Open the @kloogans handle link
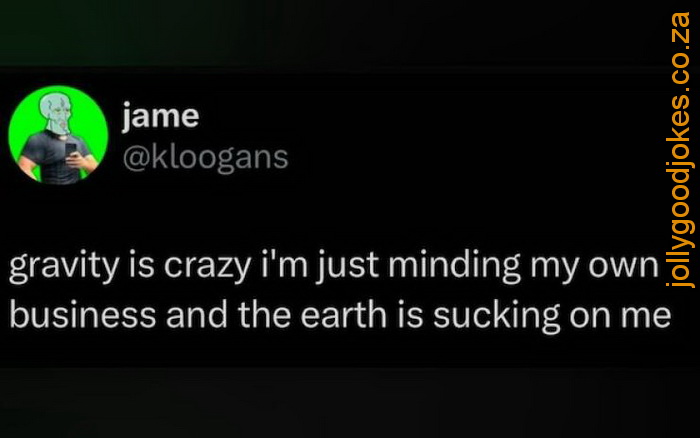The width and height of the screenshot is (700, 438). click(x=206, y=158)
